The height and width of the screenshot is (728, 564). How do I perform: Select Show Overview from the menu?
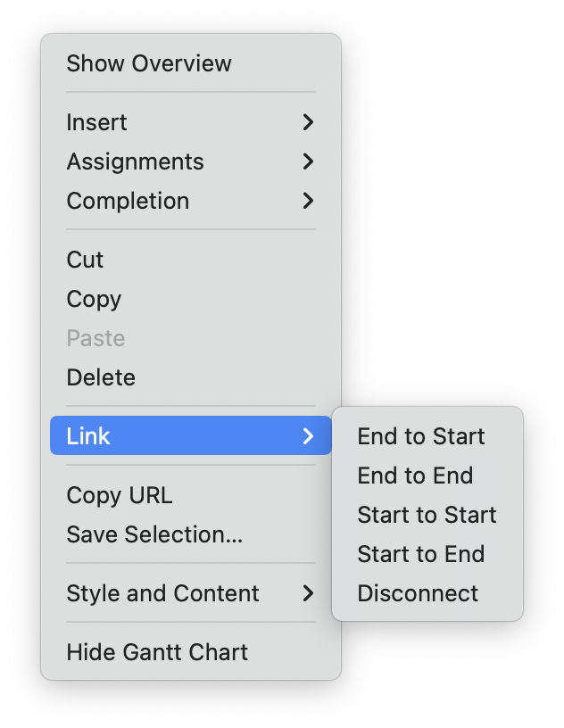tap(149, 63)
